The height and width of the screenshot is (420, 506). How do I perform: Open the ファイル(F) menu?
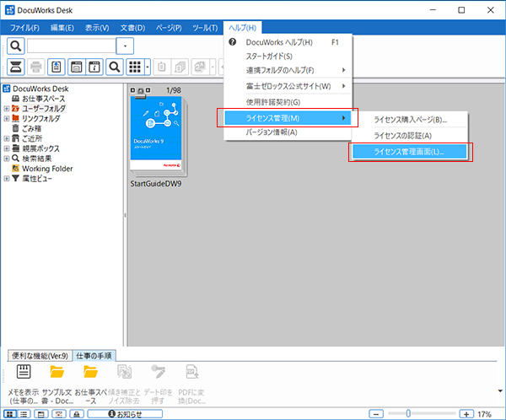(x=24, y=28)
